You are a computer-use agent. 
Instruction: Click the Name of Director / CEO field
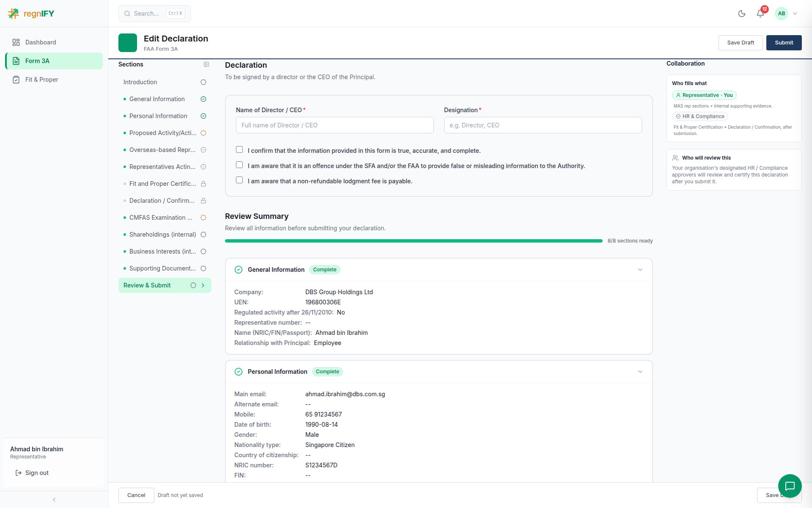coord(335,125)
